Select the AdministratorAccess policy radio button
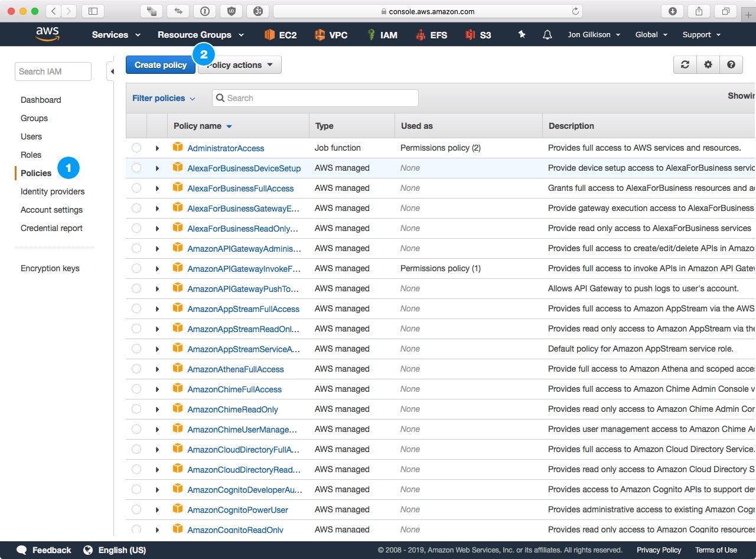Image resolution: width=756 pixels, height=559 pixels. point(136,148)
